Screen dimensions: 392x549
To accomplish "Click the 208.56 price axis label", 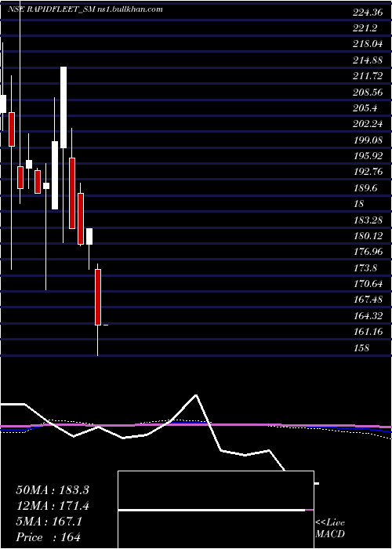I will (368, 93).
